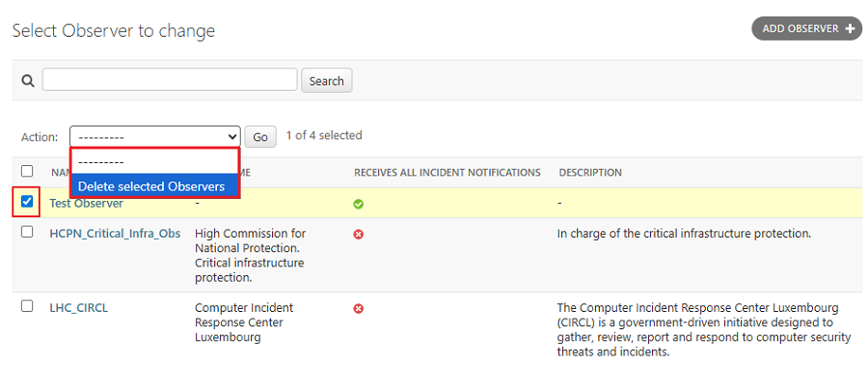This screenshot has width=868, height=365.
Task: Click the Add Observer button
Action: pyautogui.click(x=806, y=28)
